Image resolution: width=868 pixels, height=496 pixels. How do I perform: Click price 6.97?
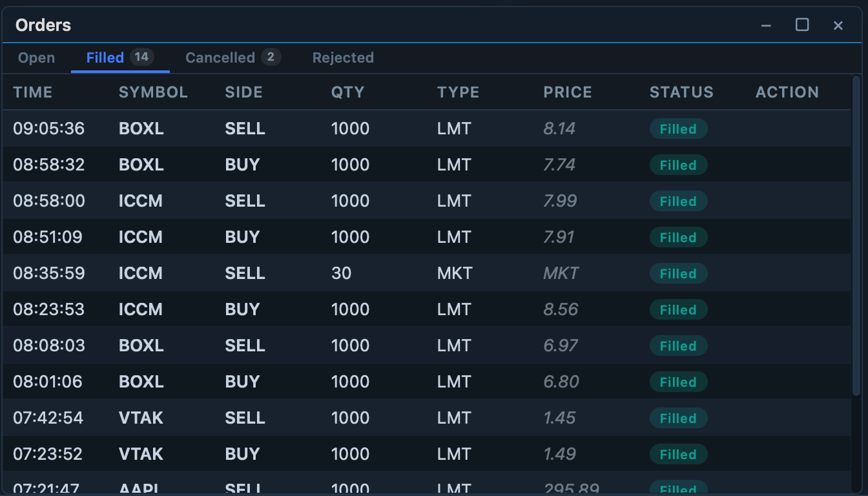561,346
